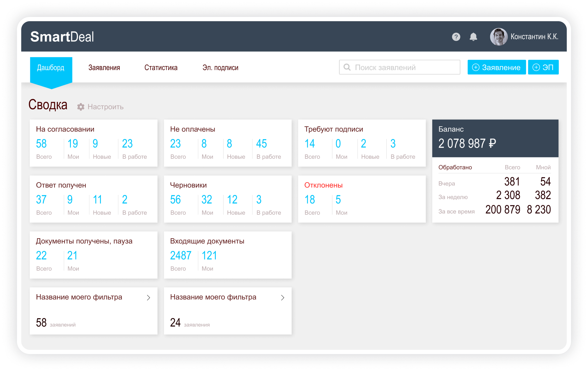Click the help question mark icon
This screenshot has height=371, width=588.
click(456, 37)
